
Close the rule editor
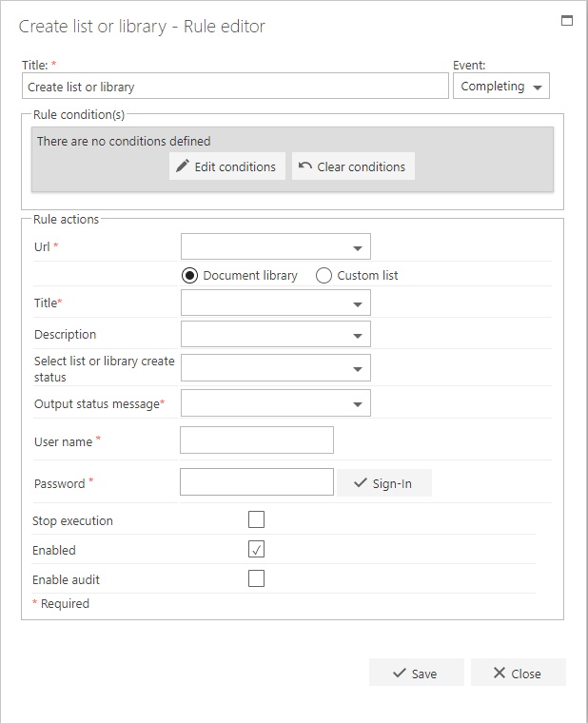[518, 673]
